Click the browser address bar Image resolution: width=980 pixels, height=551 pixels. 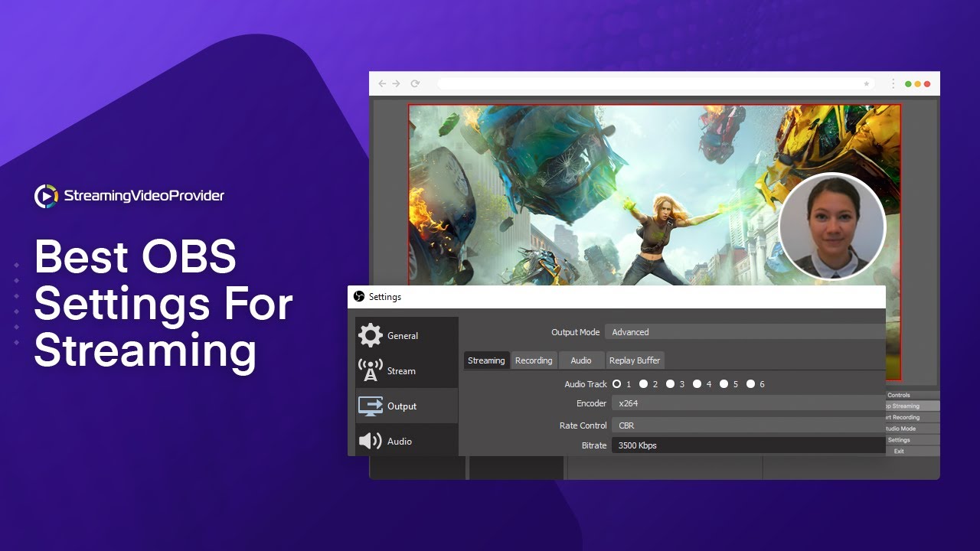pos(655,83)
